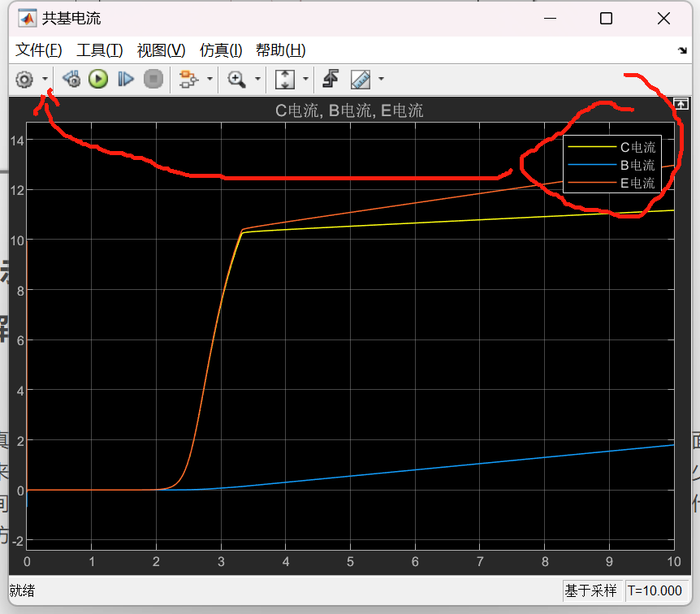Click the plot title C电流, B电流, E电流
Image resolution: width=700 pixels, height=614 pixels.
[349, 110]
